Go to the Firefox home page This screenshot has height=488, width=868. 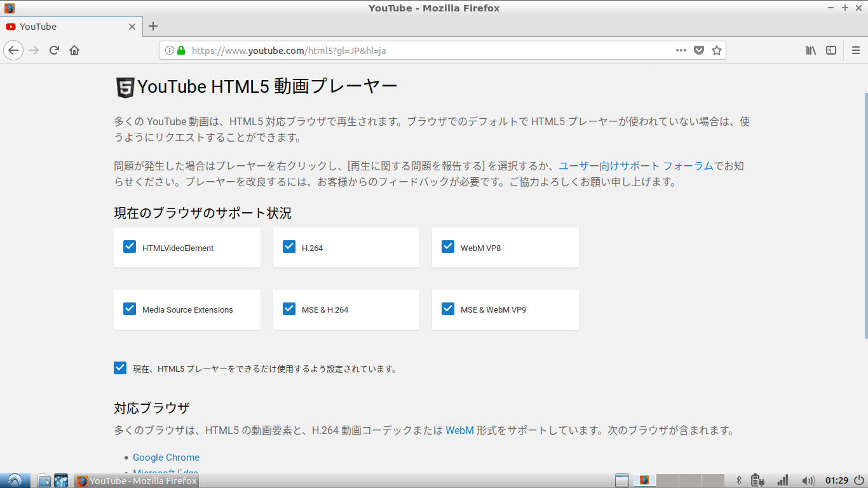click(74, 50)
